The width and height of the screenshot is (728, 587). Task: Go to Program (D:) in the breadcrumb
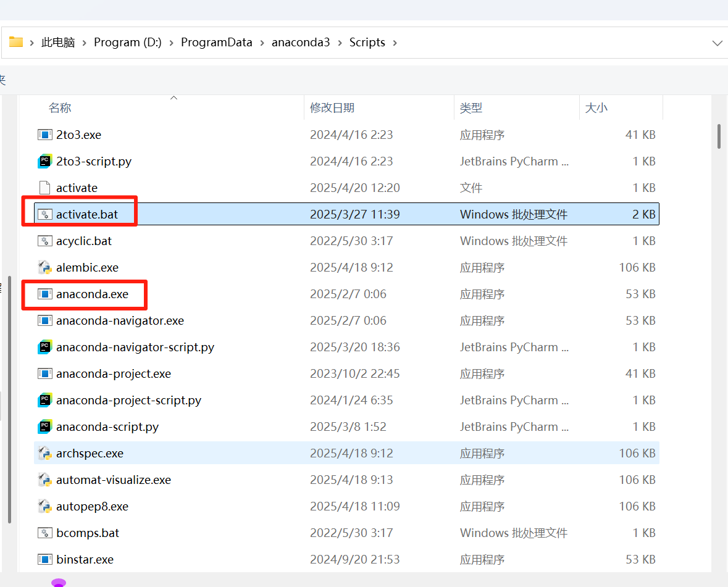point(128,42)
